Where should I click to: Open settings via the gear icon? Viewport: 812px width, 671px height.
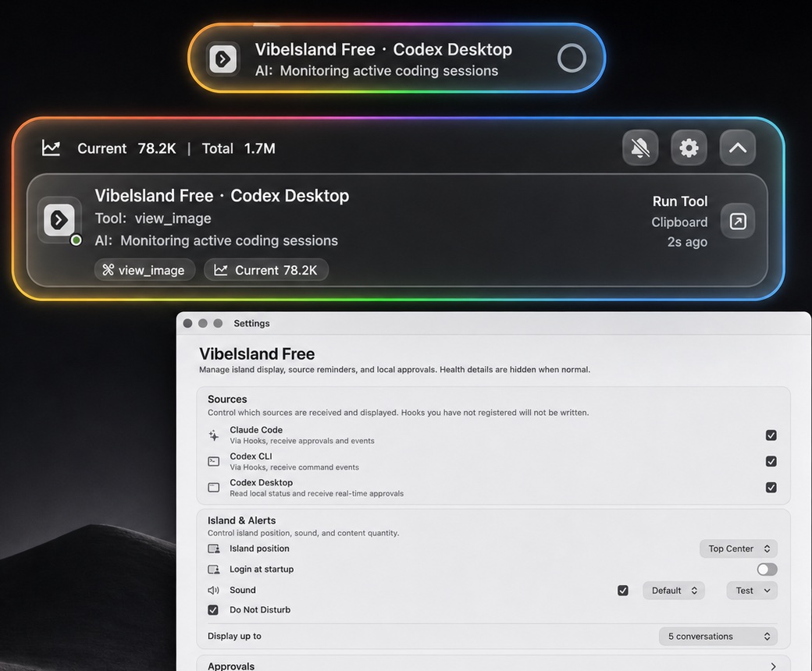689,148
